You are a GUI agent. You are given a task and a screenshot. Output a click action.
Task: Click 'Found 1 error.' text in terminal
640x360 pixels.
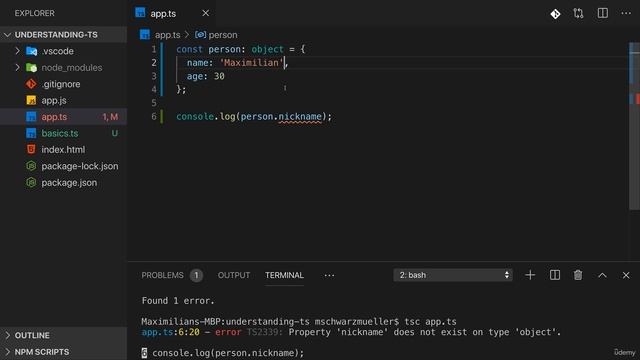pyautogui.click(x=178, y=301)
